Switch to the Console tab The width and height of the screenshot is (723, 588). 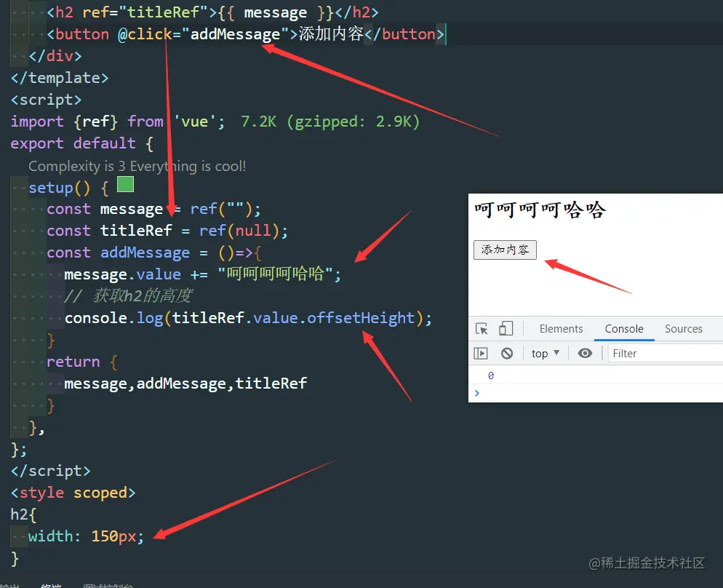[624, 329]
